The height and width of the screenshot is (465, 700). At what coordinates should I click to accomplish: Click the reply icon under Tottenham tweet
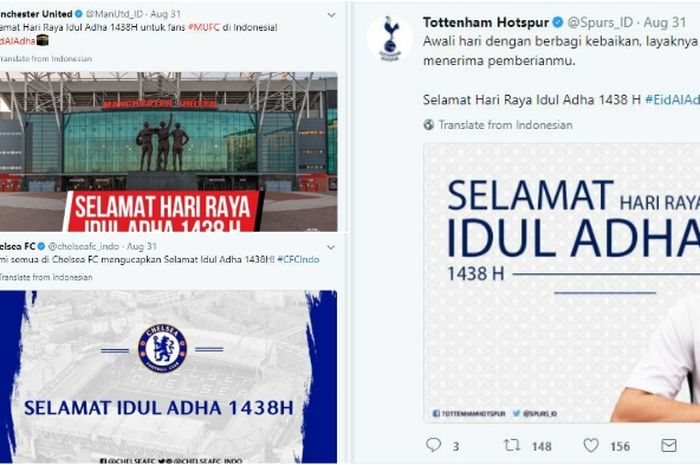click(x=433, y=445)
